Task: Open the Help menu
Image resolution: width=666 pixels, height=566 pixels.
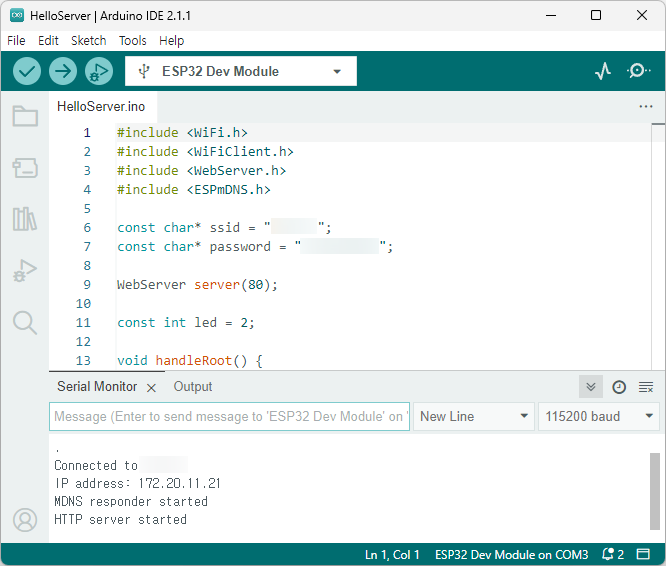Action: point(172,41)
